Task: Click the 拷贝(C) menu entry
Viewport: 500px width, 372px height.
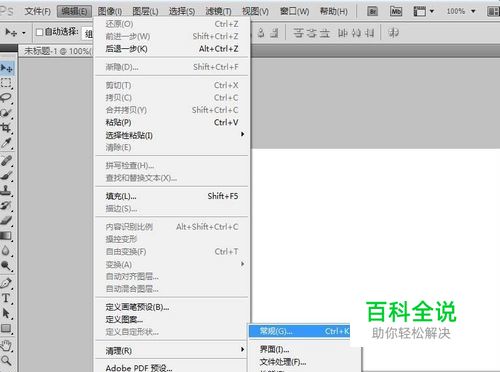Action: point(172,98)
